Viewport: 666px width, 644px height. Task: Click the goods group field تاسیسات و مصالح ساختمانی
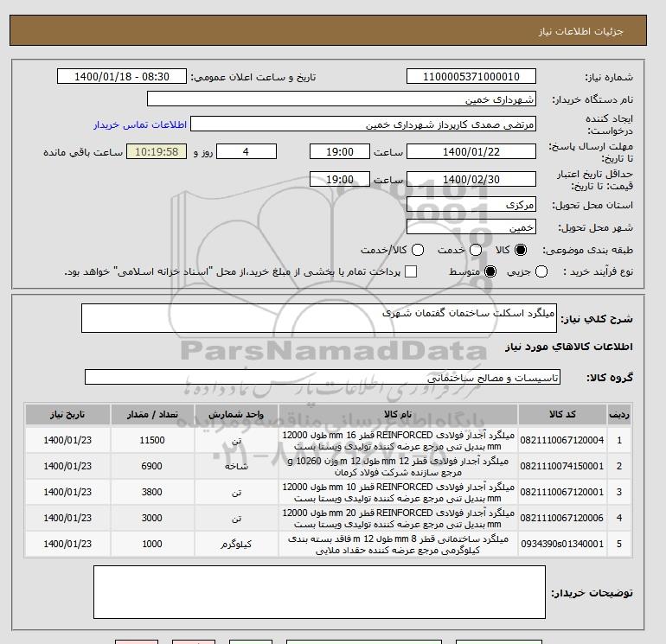click(x=323, y=377)
